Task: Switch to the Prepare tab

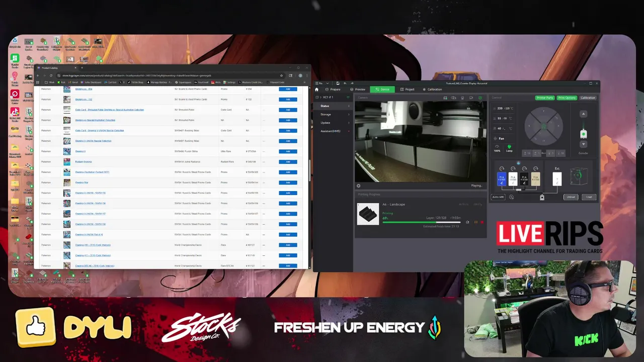Action: pos(333,89)
